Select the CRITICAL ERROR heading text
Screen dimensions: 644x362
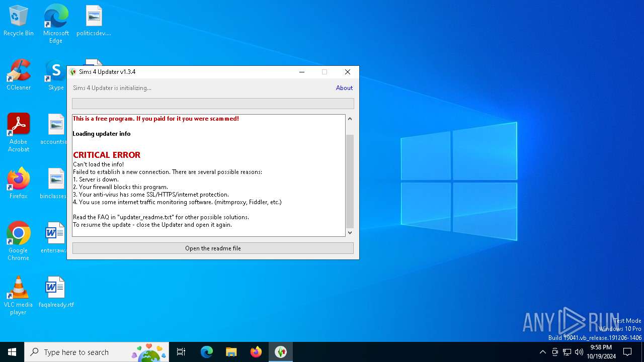click(x=107, y=155)
